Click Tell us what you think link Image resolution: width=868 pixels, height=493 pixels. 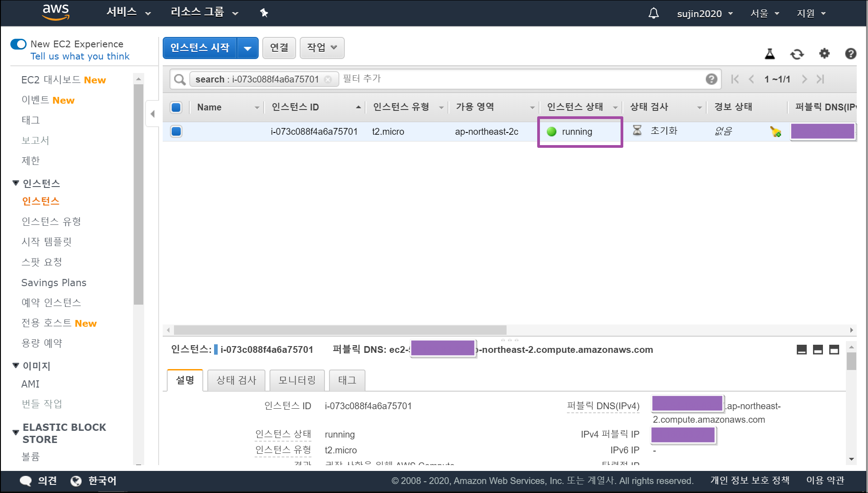point(80,56)
